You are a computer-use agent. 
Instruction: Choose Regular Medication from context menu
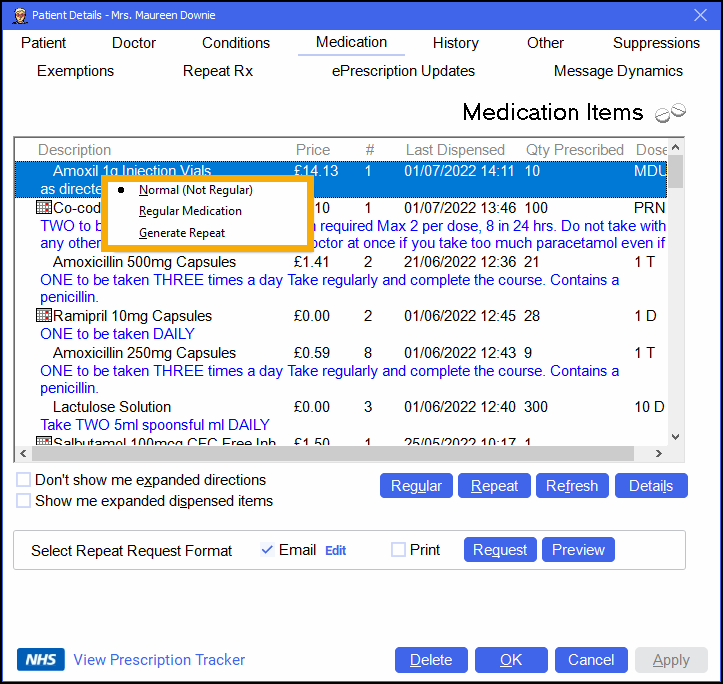click(190, 211)
